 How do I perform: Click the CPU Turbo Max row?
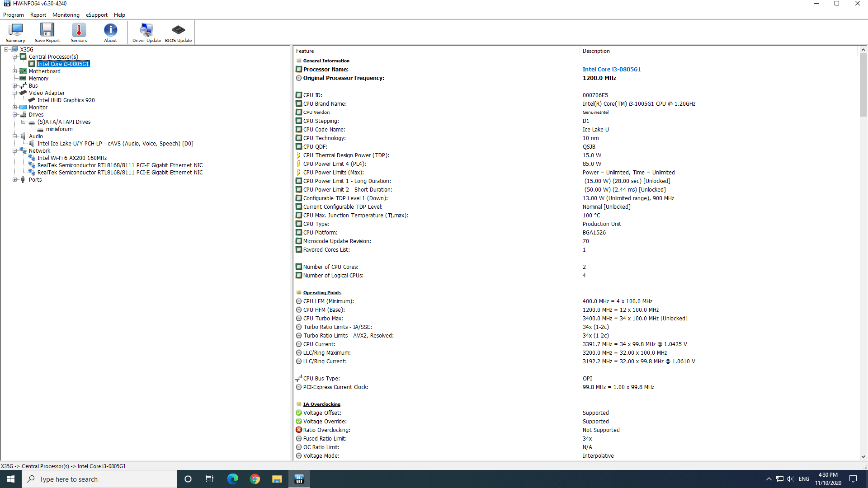point(576,319)
